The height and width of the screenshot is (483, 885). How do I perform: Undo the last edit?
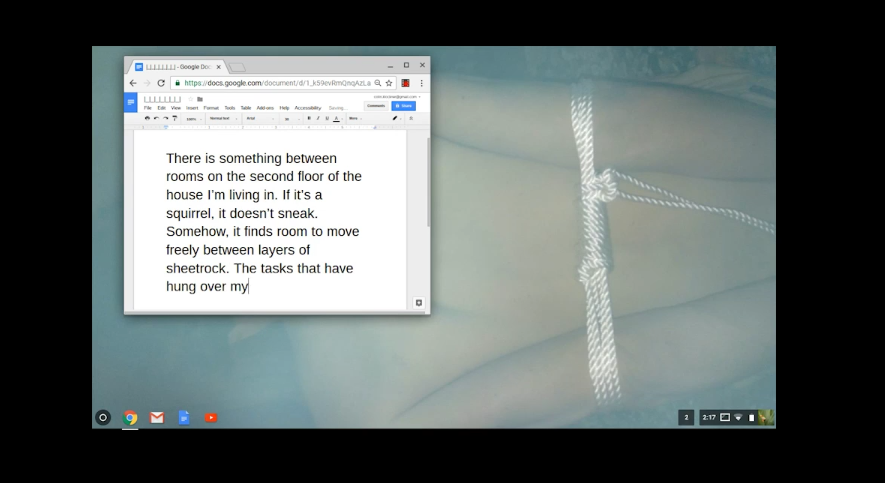click(156, 118)
